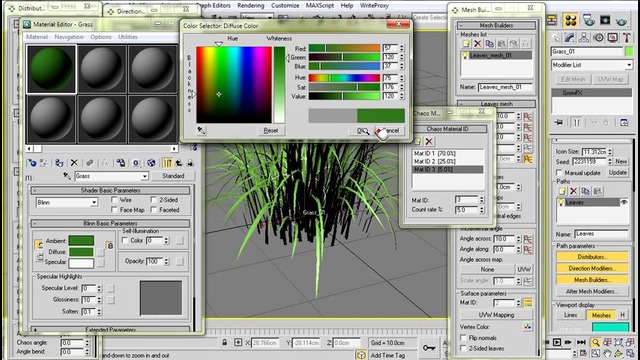640x360 pixels.
Task: Open Hierarchy panel tab icon
Action: [x=584, y=38]
